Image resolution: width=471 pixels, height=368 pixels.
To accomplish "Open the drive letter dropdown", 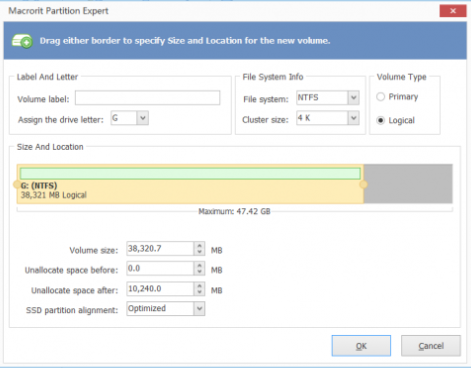I will pos(143,118).
